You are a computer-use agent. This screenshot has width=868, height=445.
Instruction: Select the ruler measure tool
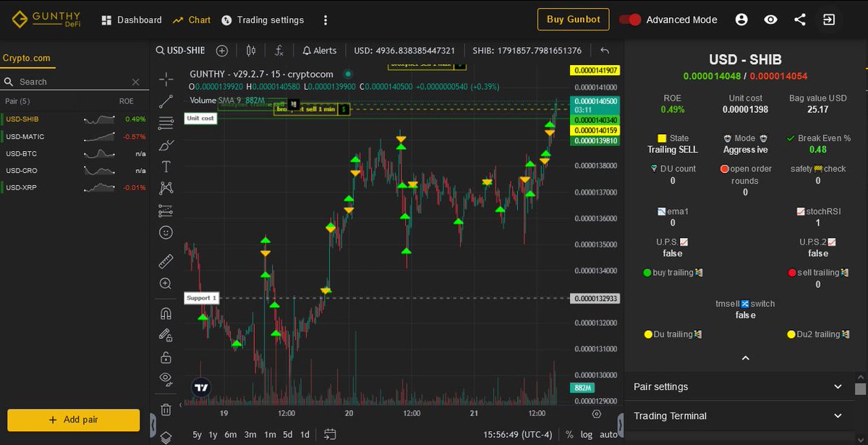pyautogui.click(x=166, y=261)
